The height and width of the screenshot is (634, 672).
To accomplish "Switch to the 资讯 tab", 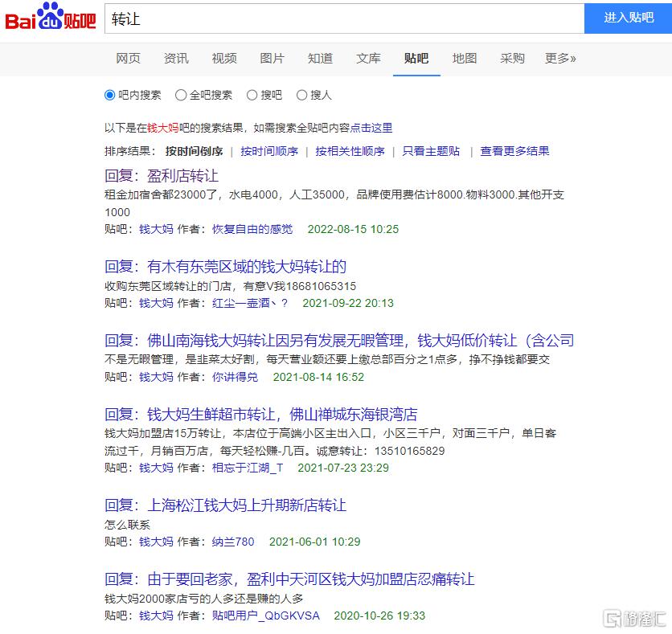I will pyautogui.click(x=176, y=59).
